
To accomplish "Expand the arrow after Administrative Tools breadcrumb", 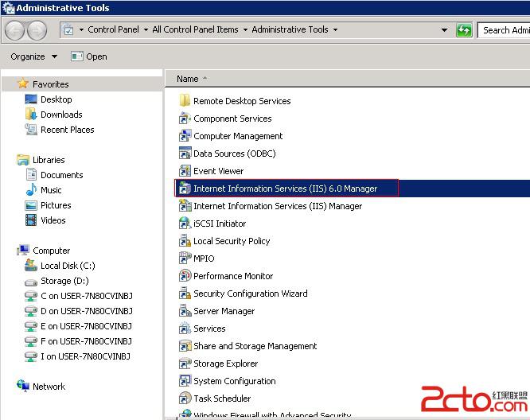I will coord(335,29).
